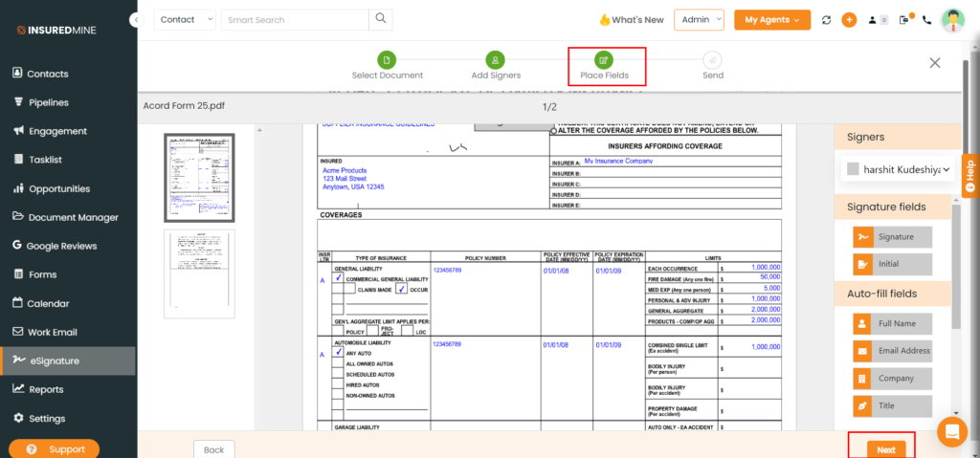Close the eSignature wizard with X

click(934, 62)
